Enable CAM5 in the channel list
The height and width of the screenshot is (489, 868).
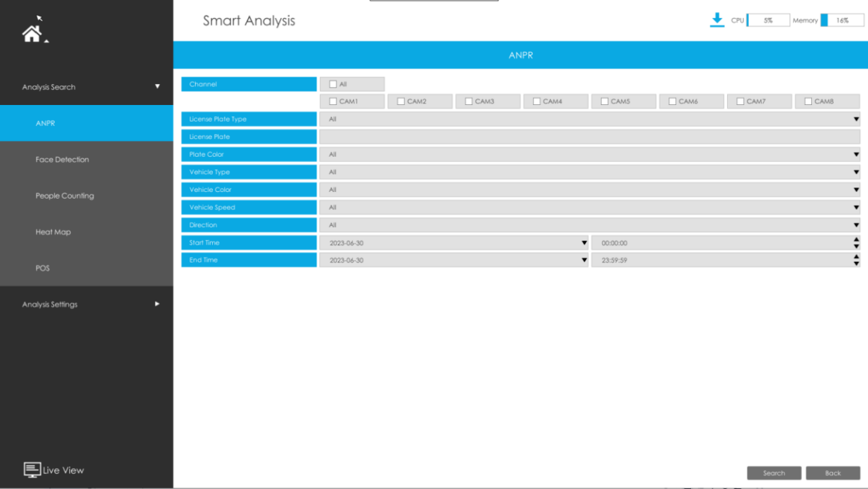pos(604,101)
